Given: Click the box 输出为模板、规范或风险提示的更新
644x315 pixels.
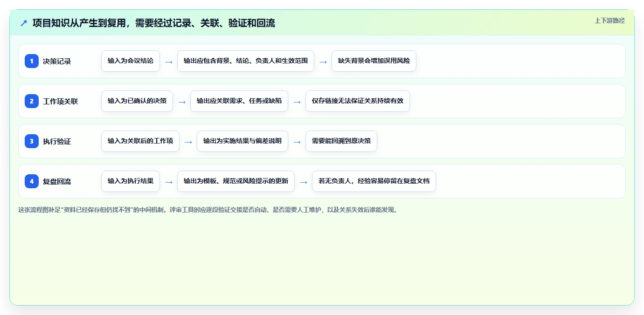Looking at the screenshot, I should [236, 181].
